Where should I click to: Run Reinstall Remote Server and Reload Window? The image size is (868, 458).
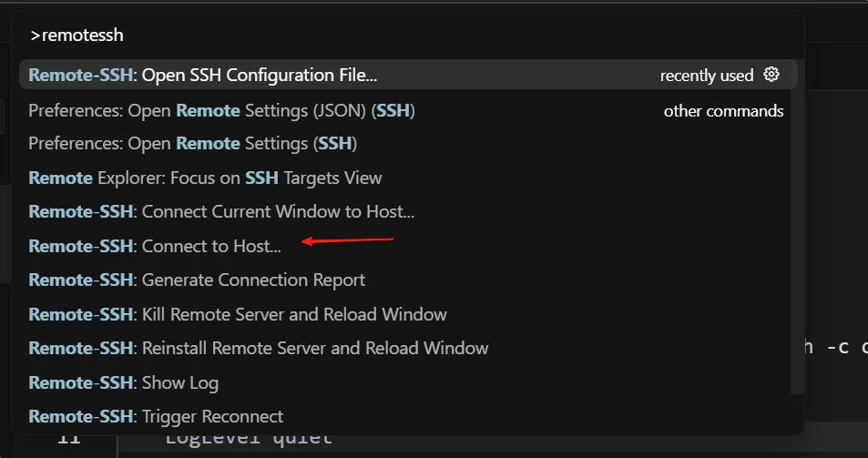(x=259, y=349)
